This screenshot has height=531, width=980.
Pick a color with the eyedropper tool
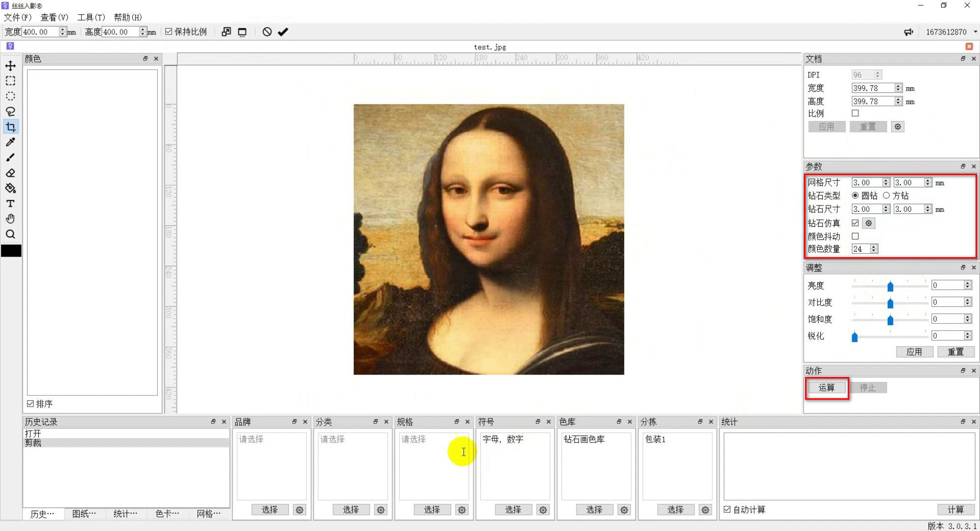10,142
